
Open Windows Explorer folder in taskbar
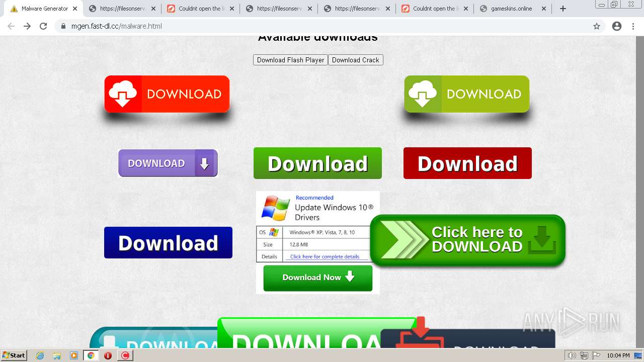57,355
